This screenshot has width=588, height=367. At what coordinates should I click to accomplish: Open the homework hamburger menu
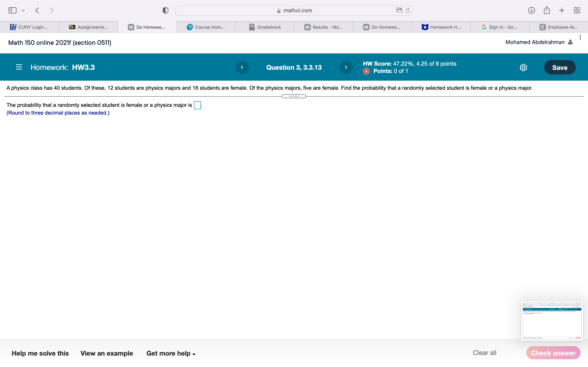tap(19, 67)
